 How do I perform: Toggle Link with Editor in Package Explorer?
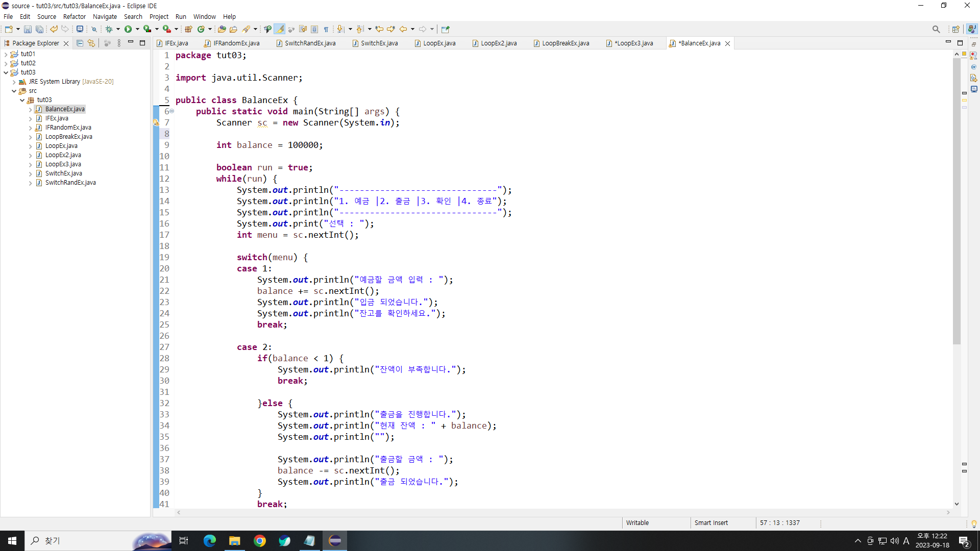[x=91, y=43]
